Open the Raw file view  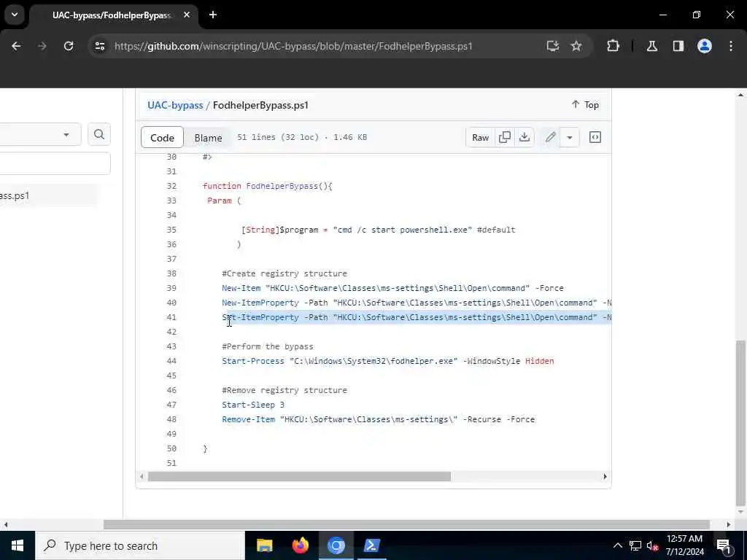coord(480,138)
